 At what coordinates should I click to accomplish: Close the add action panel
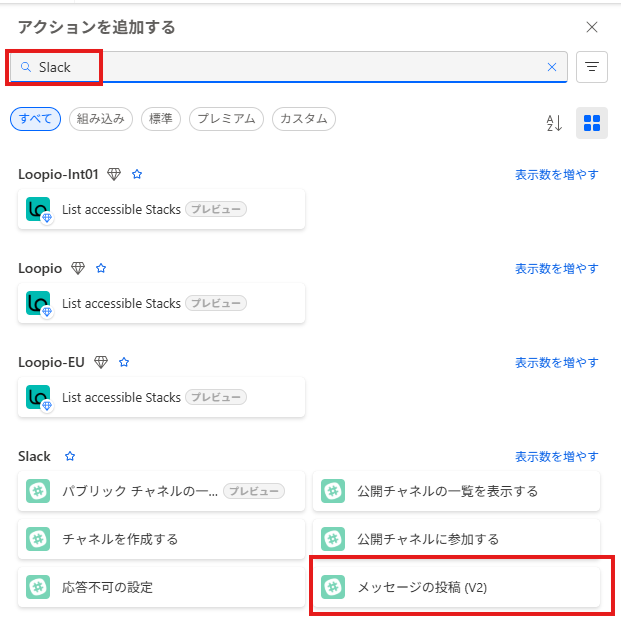tap(592, 27)
